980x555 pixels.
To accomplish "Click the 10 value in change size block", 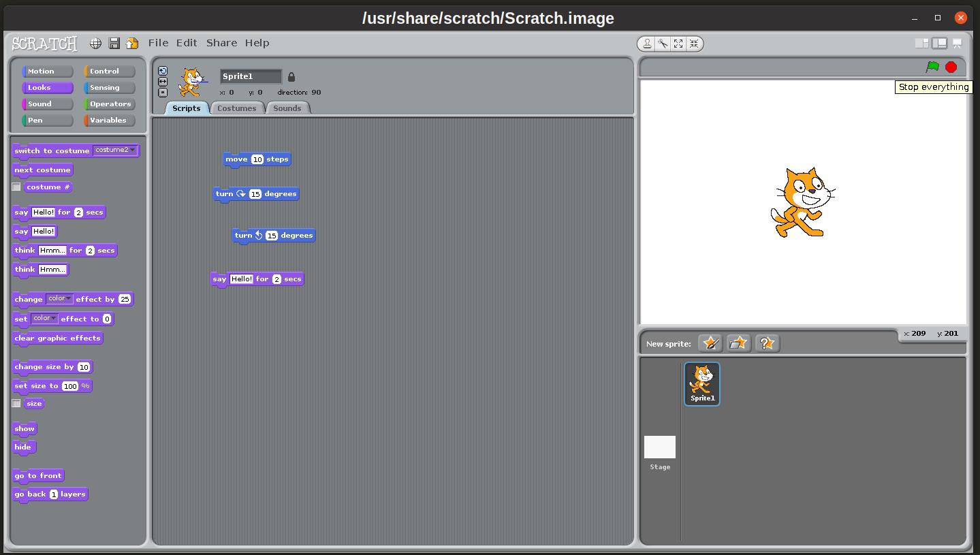I will click(x=84, y=367).
